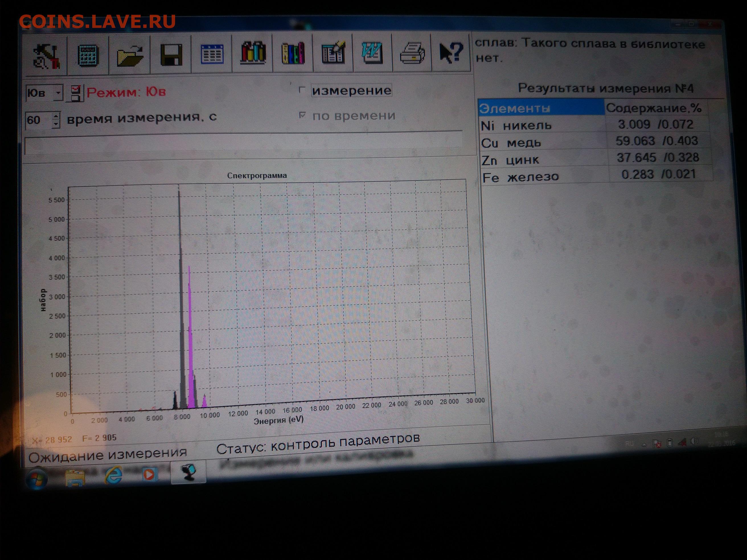747x560 pixels.
Task: Save results using the floppy disk icon
Action: pyautogui.click(x=171, y=54)
